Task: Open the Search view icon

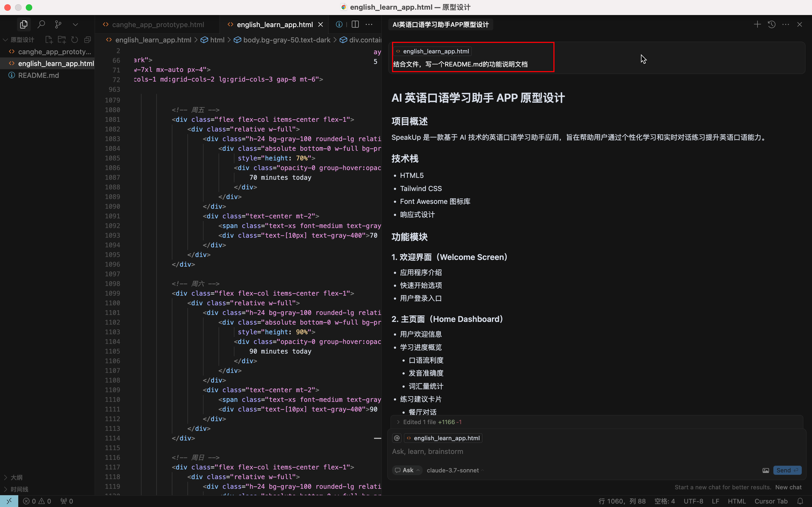Action: click(41, 24)
